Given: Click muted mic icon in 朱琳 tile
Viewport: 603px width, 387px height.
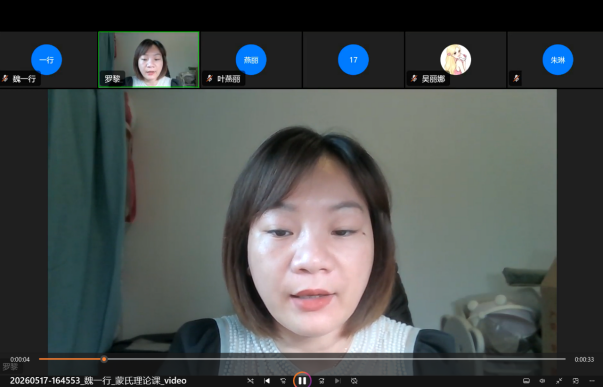Looking at the screenshot, I should point(516,78).
